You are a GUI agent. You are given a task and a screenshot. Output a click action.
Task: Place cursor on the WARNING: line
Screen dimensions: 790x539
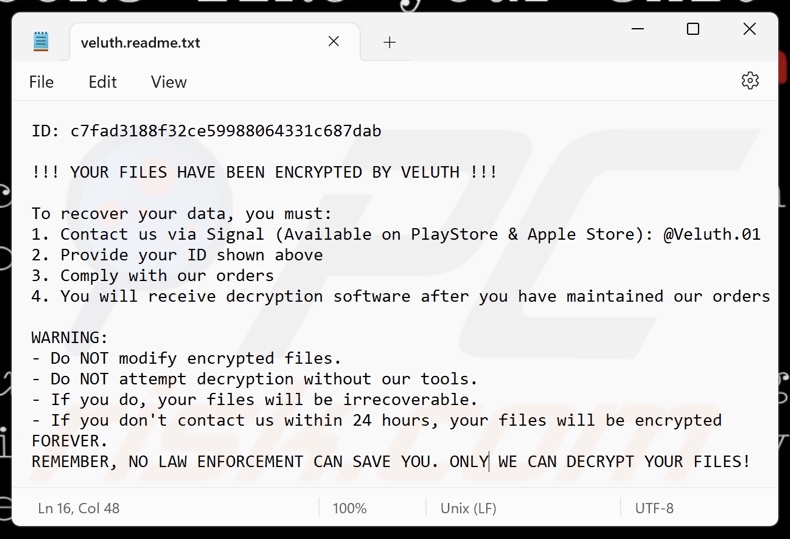[x=70, y=338]
